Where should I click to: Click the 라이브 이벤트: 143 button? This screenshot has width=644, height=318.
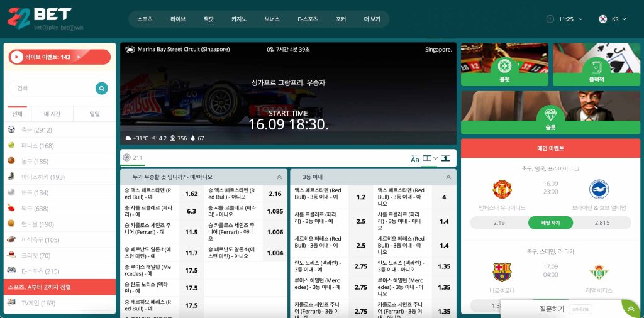[60, 57]
